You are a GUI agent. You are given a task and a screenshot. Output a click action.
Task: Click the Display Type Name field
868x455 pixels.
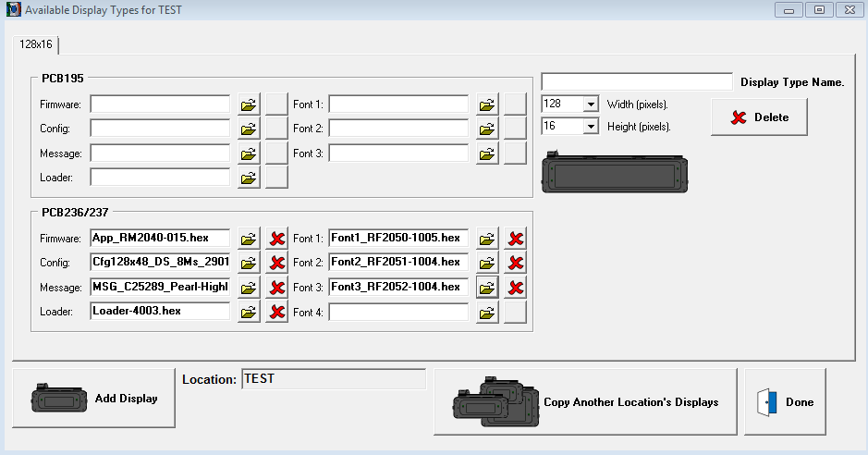(636, 81)
